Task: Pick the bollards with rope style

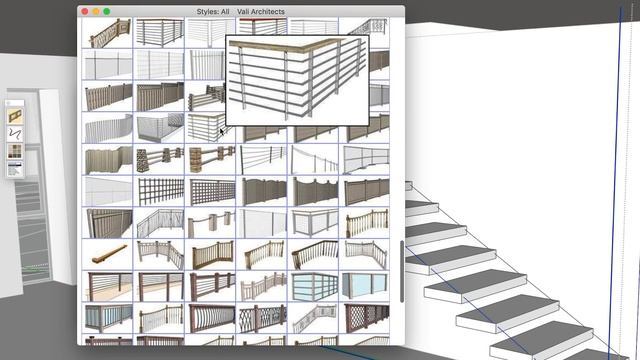Action: click(x=211, y=223)
